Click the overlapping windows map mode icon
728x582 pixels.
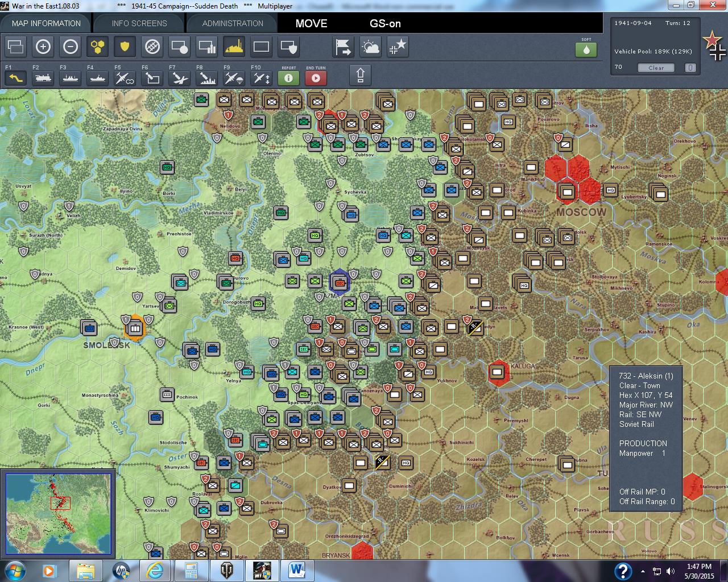[16, 47]
